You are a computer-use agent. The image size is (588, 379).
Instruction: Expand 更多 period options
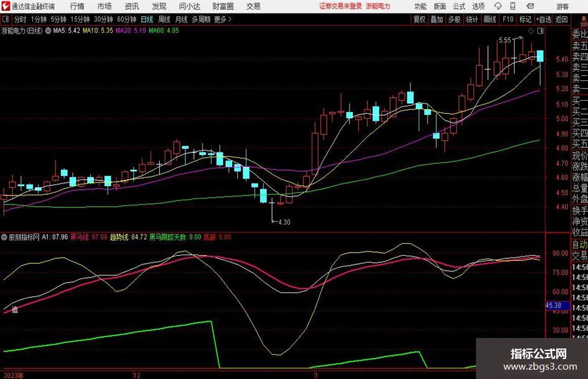[223, 19]
